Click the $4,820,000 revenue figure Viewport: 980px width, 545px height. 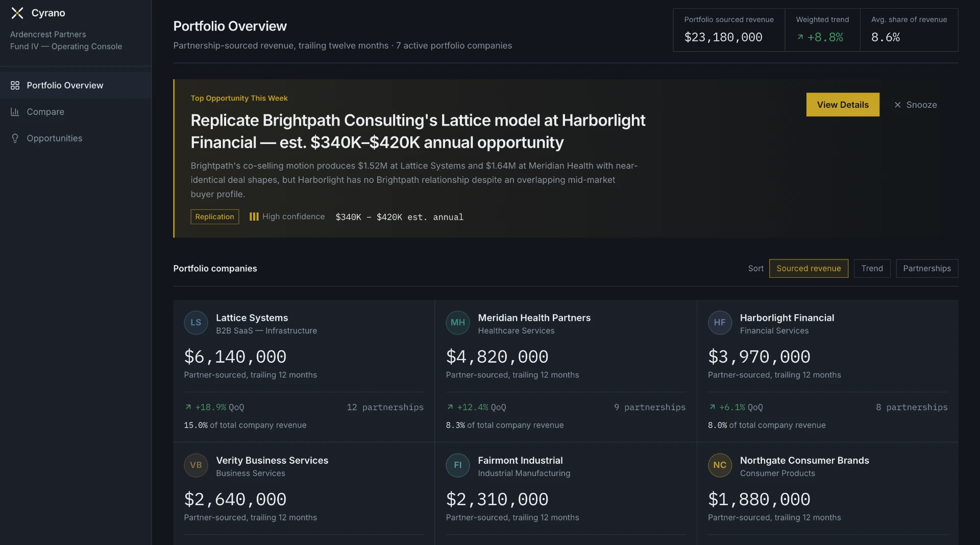click(497, 357)
